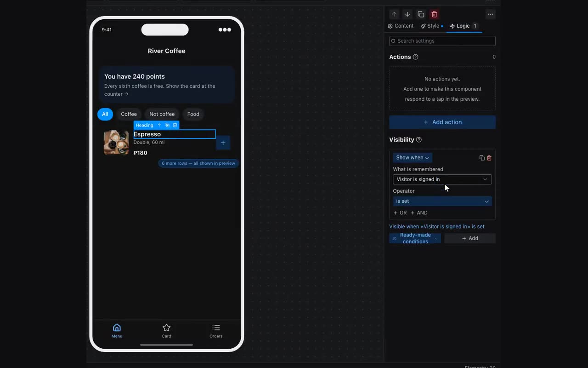Screen dimensions: 588x368
Task: Select the All filter chip in preview
Action: [x=105, y=114]
